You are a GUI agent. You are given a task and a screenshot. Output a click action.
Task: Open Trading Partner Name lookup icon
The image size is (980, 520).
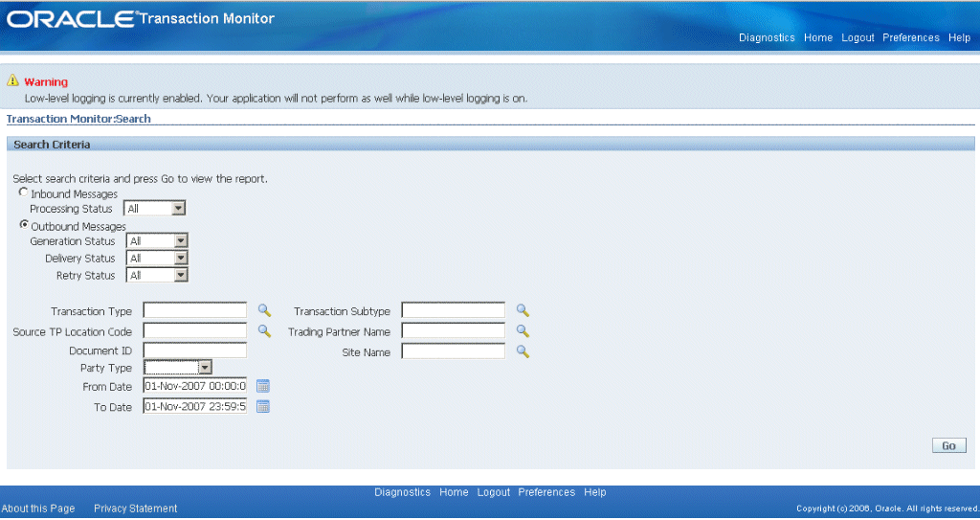point(523,331)
